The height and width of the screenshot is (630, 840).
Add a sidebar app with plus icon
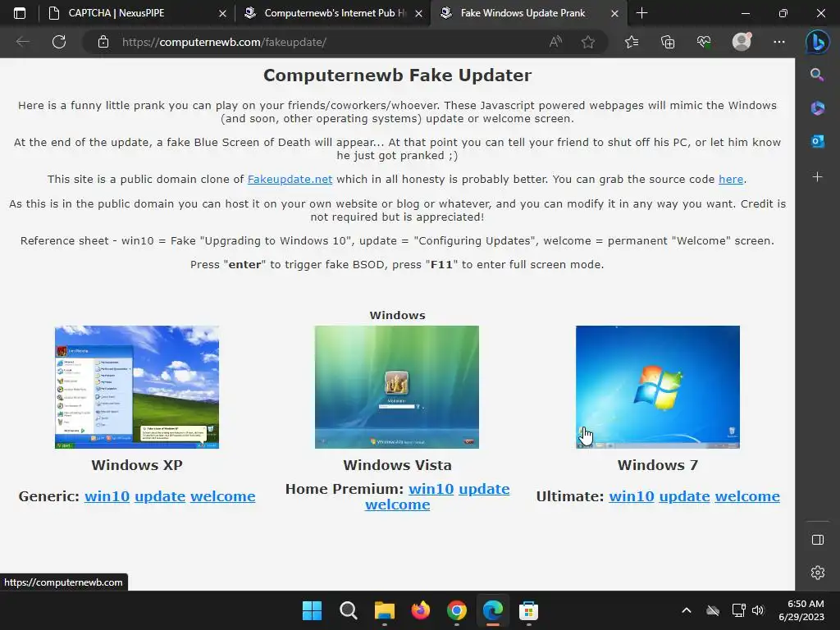817,177
